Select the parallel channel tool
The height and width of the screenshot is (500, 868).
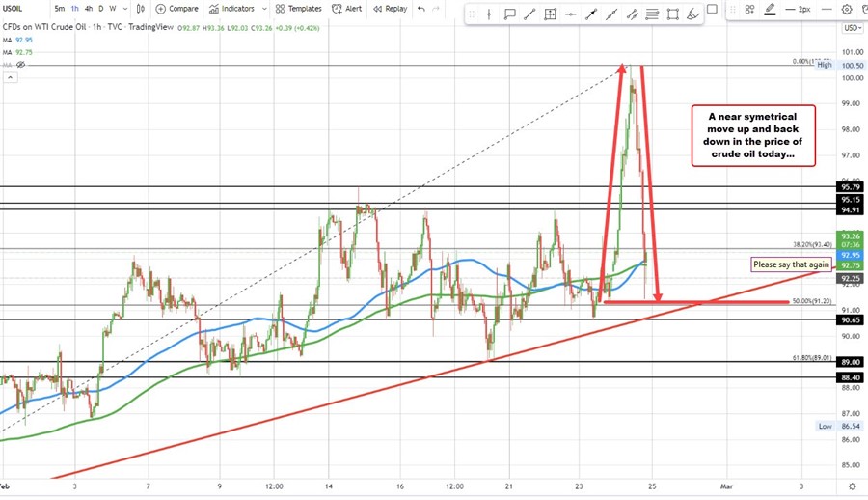point(632,15)
